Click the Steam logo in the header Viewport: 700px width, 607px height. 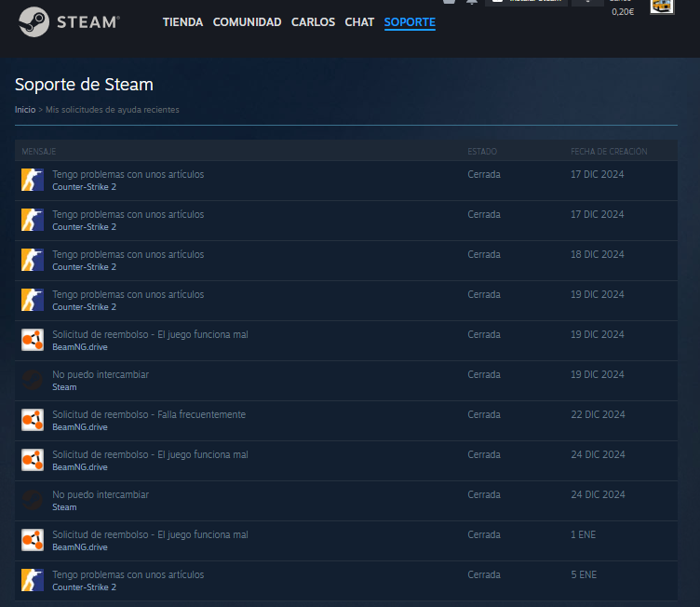coord(69,22)
